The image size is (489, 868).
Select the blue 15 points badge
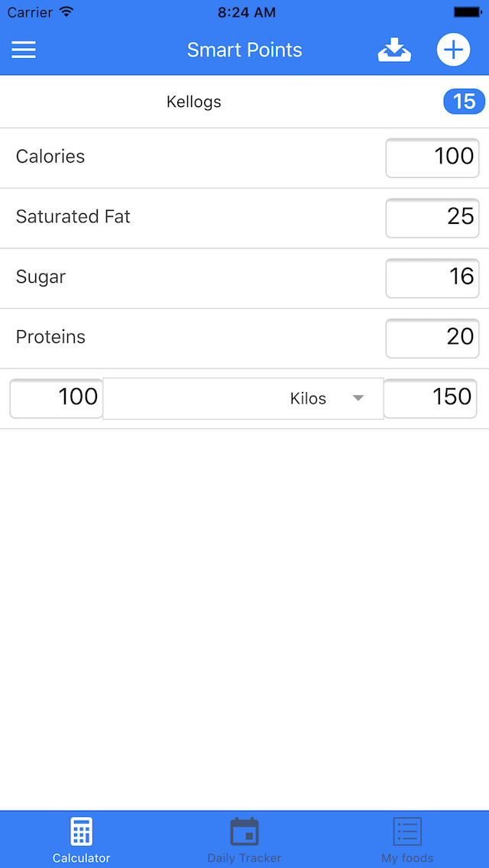(464, 101)
